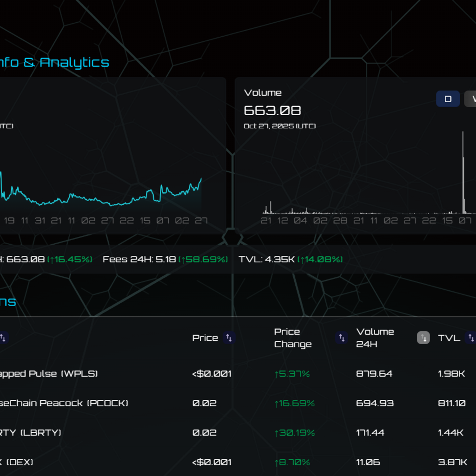476x476 pixels.
Task: Click the Price Change column header label
Action: click(x=292, y=338)
